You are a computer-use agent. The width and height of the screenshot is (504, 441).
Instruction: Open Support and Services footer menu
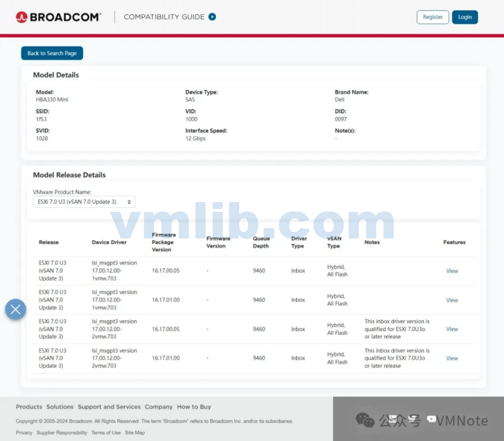click(109, 407)
